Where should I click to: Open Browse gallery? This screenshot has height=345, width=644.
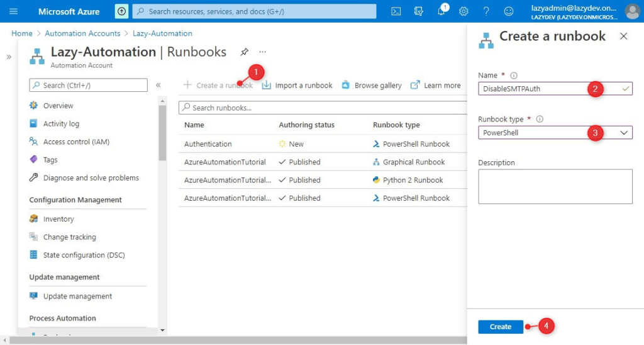(x=371, y=85)
